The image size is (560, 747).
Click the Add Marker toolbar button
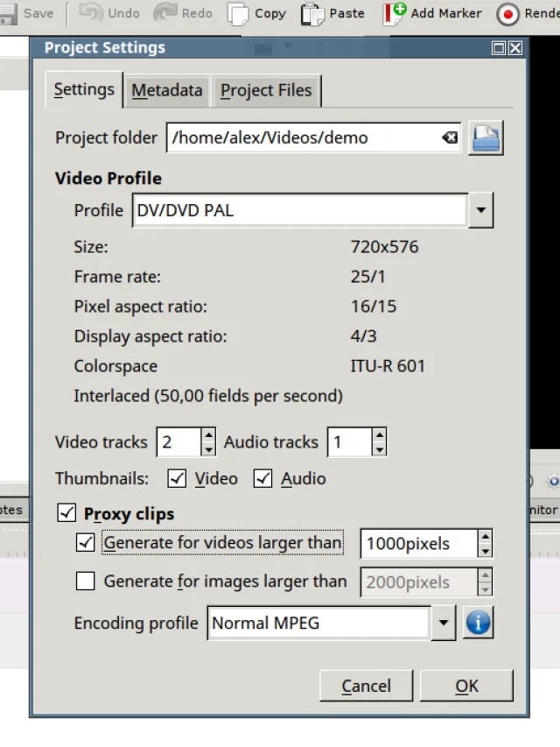point(433,13)
